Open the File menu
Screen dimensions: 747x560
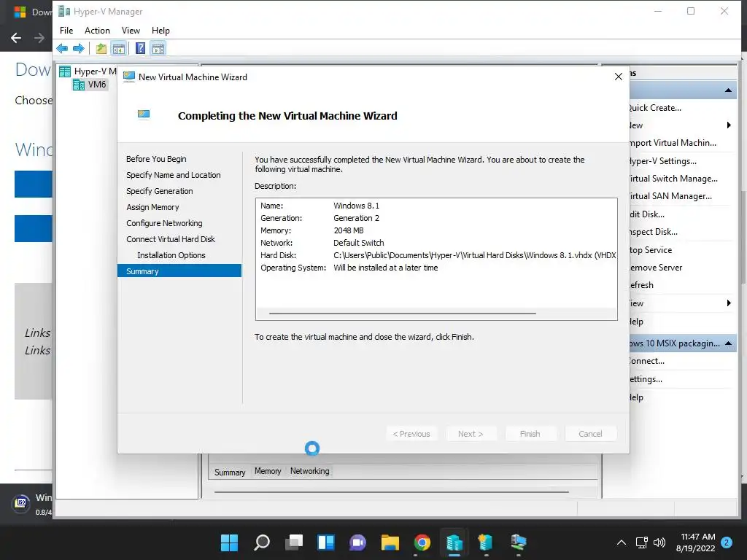(x=66, y=31)
